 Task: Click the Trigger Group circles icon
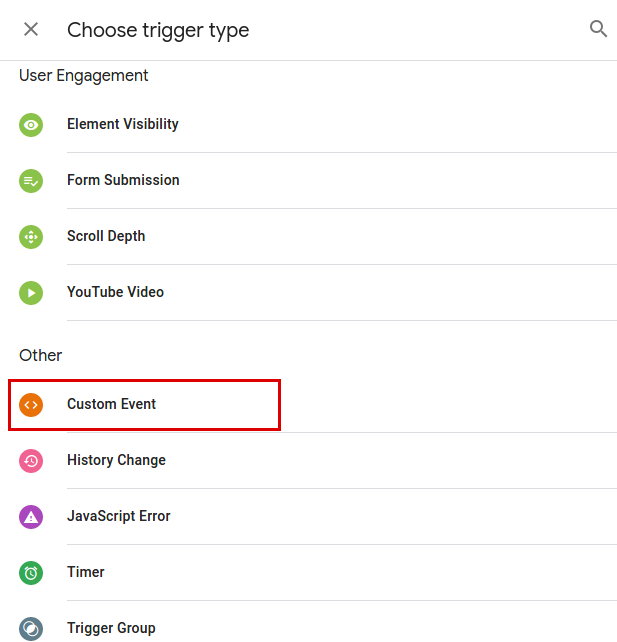tap(31, 628)
